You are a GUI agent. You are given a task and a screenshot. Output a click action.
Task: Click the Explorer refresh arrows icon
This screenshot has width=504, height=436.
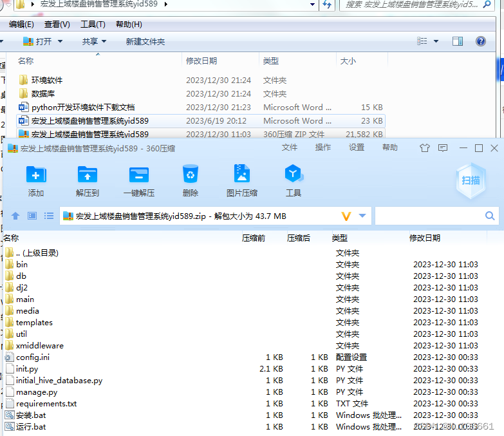[x=327, y=5]
